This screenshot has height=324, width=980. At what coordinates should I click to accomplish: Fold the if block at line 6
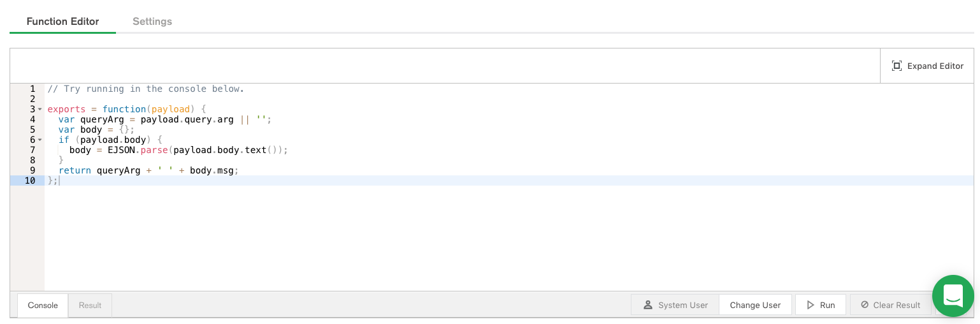tap(40, 140)
